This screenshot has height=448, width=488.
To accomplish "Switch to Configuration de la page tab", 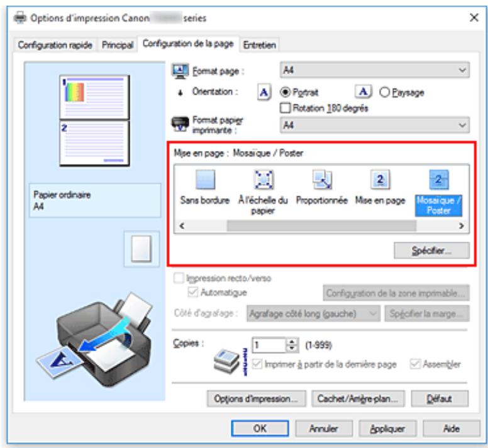I will (188, 43).
